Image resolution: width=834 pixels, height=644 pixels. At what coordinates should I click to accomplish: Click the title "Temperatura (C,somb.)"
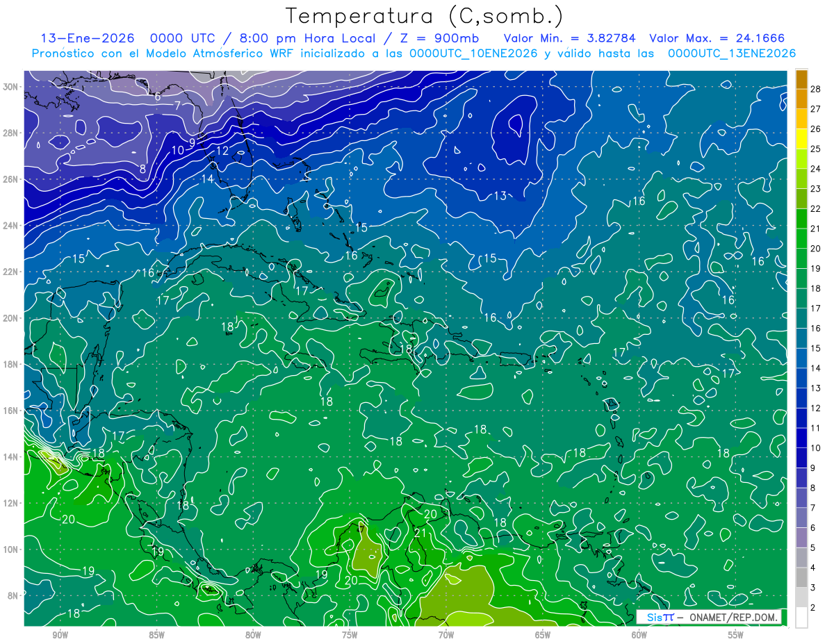[x=425, y=16]
